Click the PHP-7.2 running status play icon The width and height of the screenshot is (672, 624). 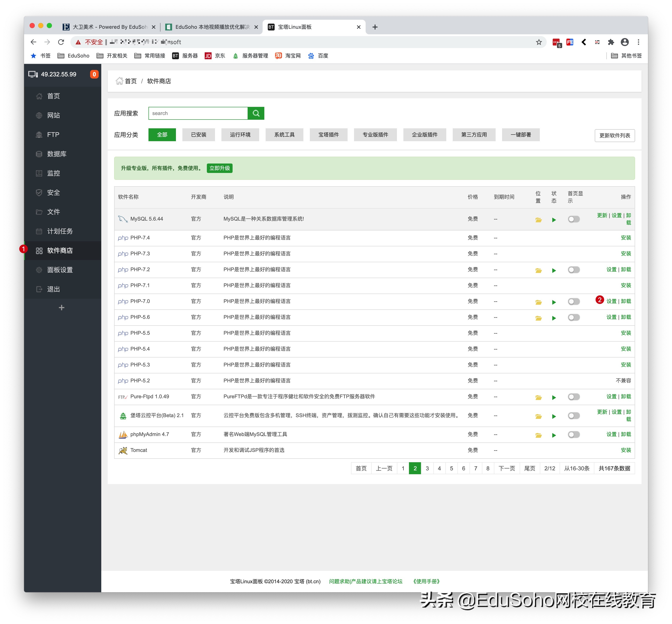click(554, 270)
